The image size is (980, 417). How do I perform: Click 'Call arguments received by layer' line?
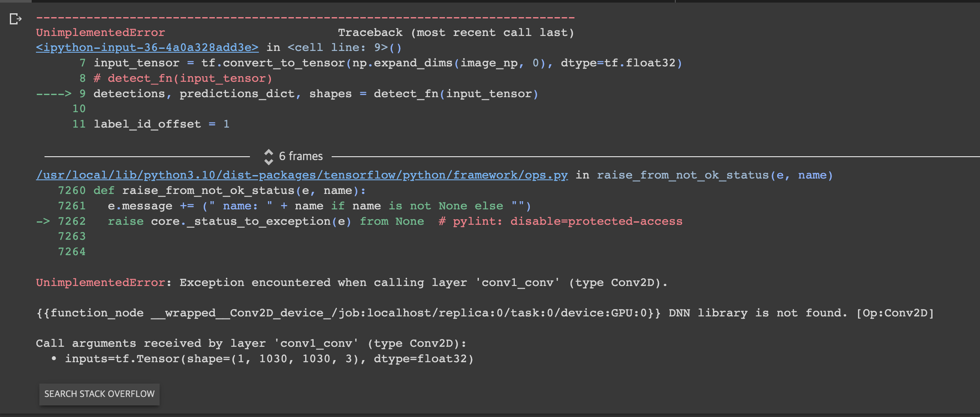[x=251, y=343]
